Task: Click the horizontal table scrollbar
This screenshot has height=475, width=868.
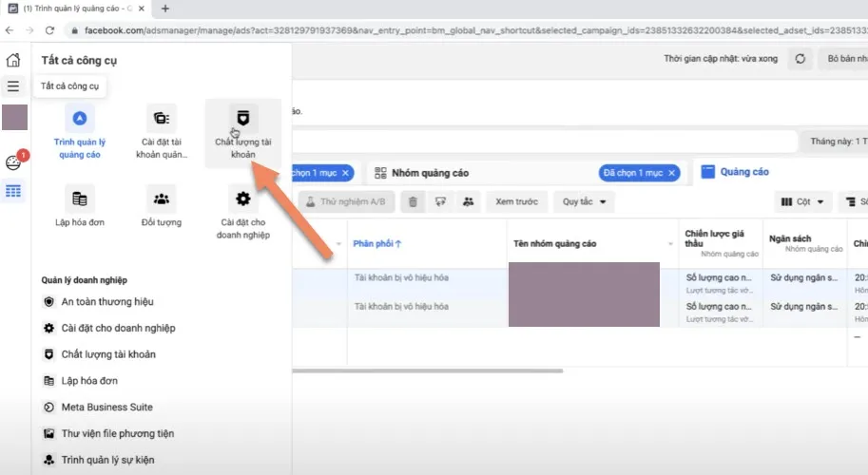Action: (428, 371)
